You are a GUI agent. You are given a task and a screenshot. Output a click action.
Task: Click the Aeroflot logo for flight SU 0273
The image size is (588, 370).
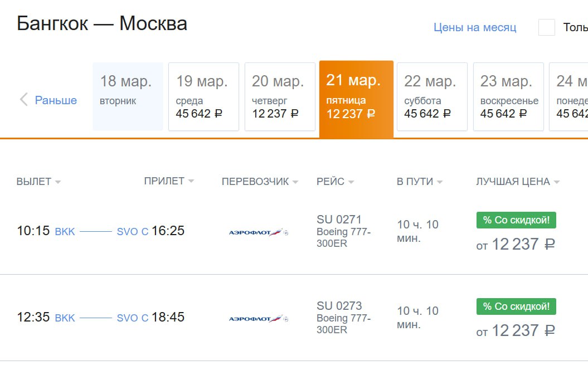[259, 319]
